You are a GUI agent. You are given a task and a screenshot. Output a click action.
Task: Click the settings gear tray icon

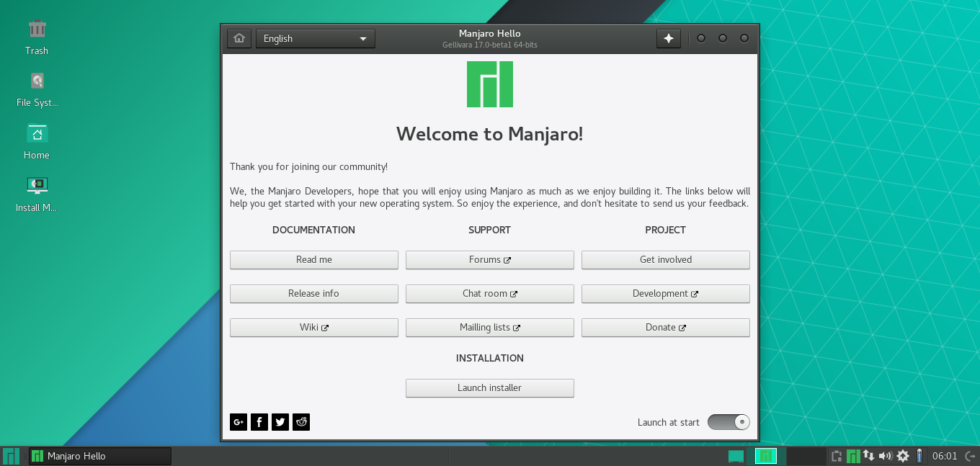click(x=901, y=456)
